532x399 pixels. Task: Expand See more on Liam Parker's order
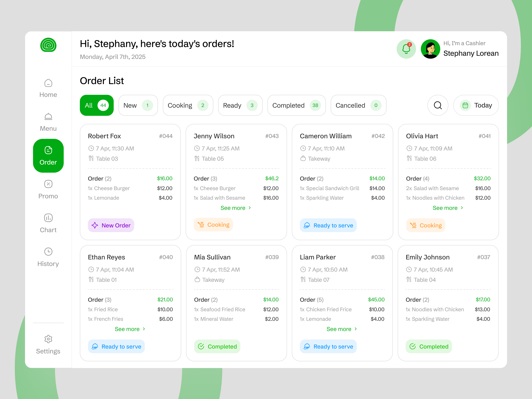click(x=342, y=329)
